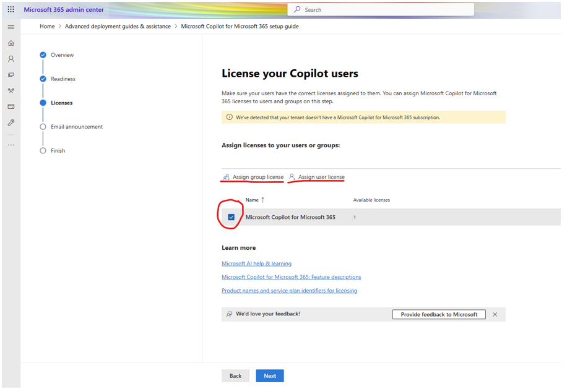This screenshot has width=588, height=389.
Task: Open Microsoft AI help & learning link
Action: (x=256, y=263)
